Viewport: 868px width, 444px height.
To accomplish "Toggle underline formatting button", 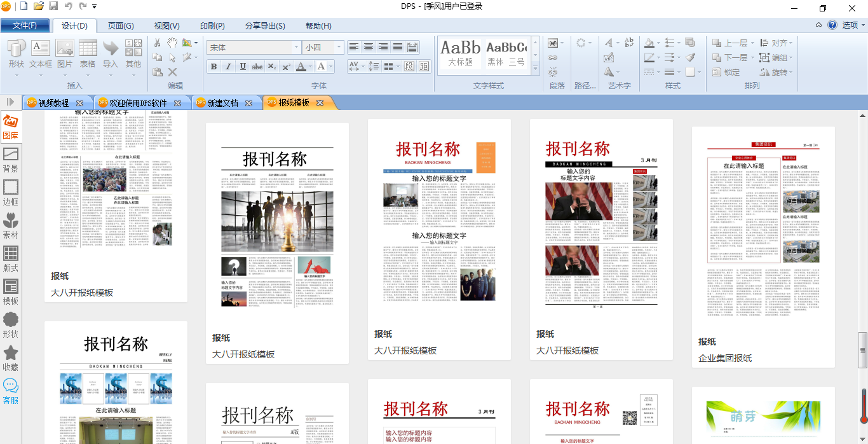I will 243,67.
